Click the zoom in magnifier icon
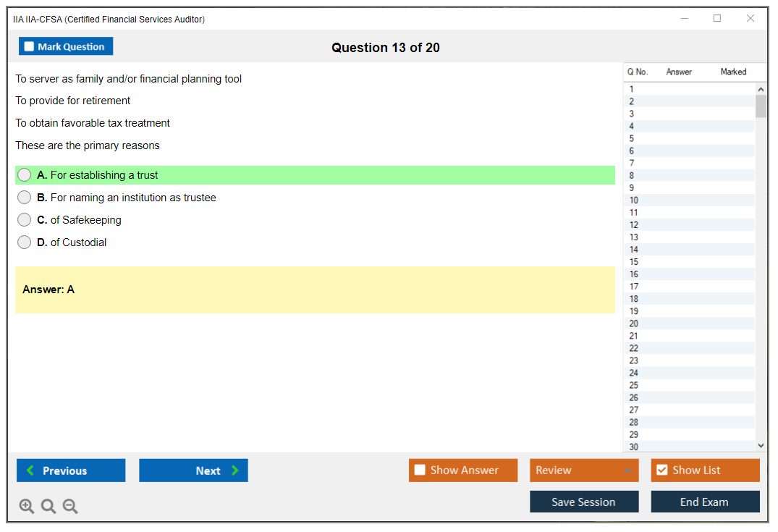This screenshot has height=532, width=778. click(27, 507)
